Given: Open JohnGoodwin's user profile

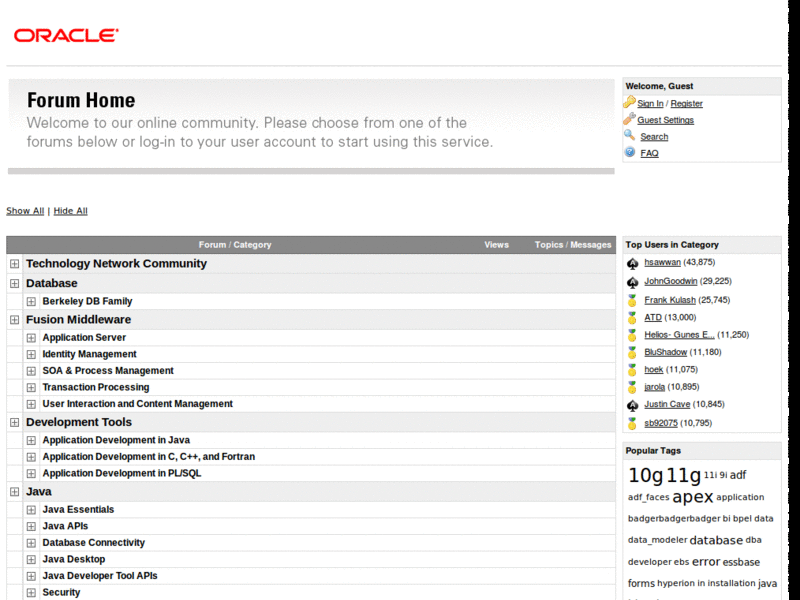Looking at the screenshot, I should pos(670,281).
